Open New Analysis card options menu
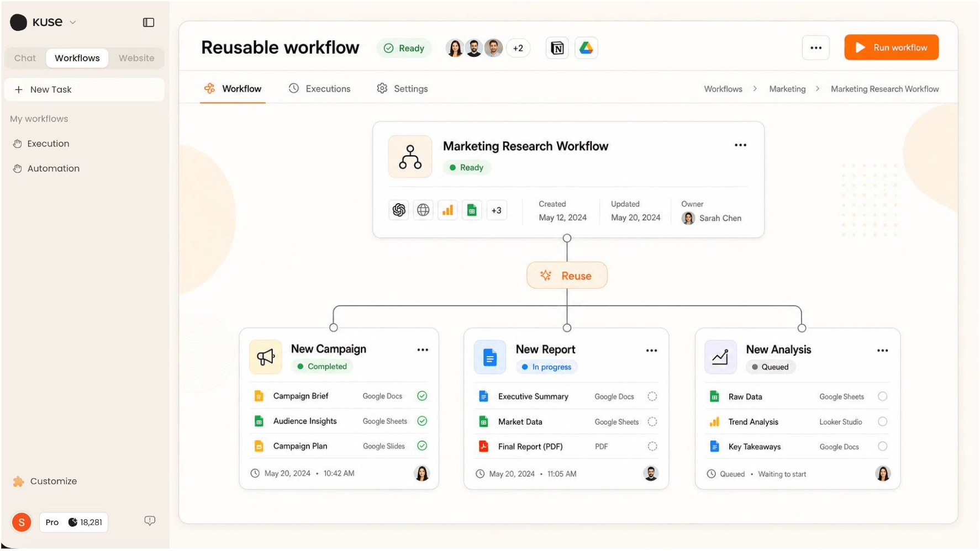 click(x=883, y=351)
